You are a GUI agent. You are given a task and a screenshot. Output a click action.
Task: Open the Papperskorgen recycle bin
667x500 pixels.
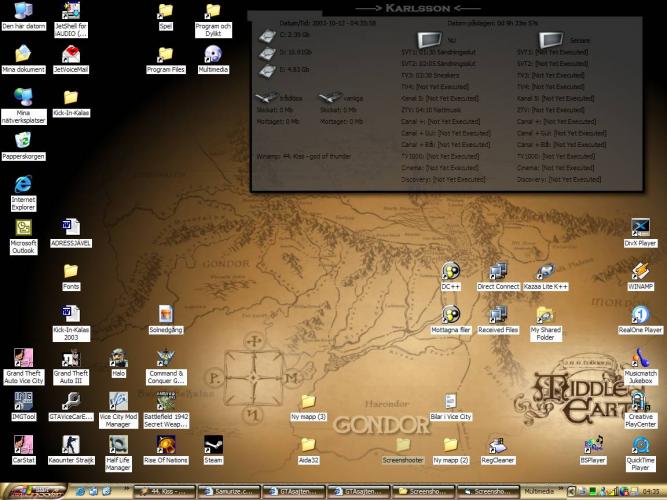click(24, 141)
